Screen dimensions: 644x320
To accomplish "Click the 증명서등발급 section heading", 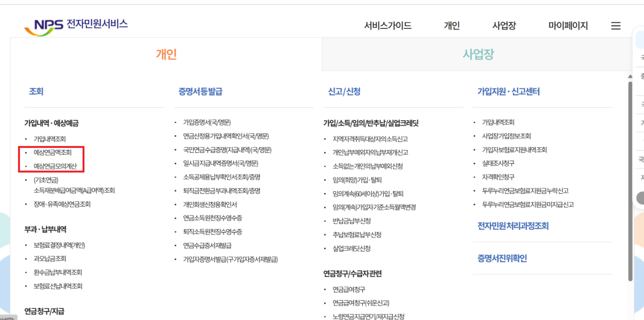I will click(x=200, y=91).
